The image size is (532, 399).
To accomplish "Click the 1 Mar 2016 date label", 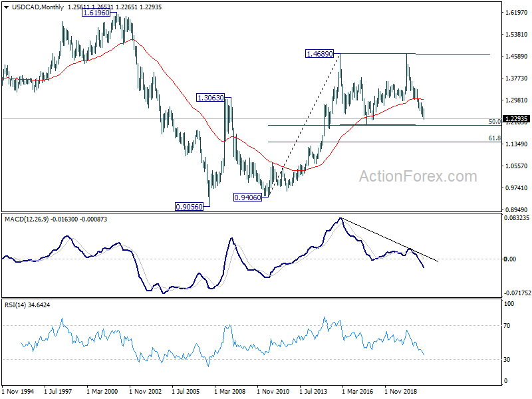I will point(358,391).
